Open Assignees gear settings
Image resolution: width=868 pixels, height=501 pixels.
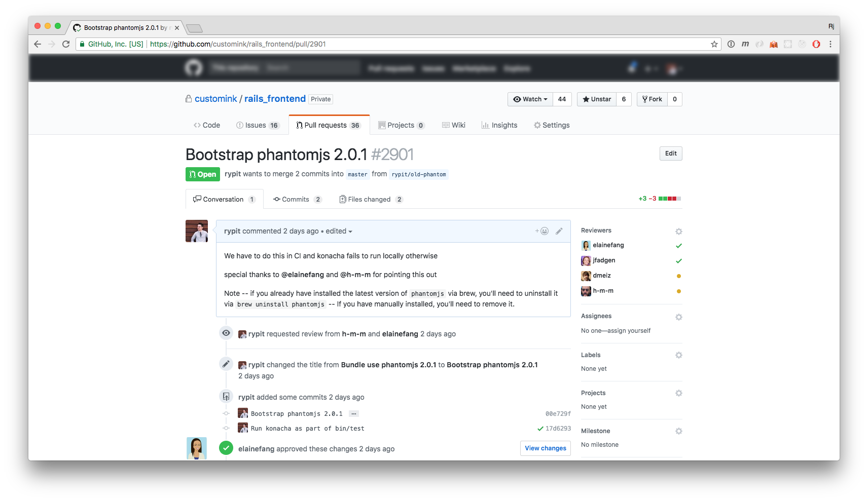coord(679,317)
